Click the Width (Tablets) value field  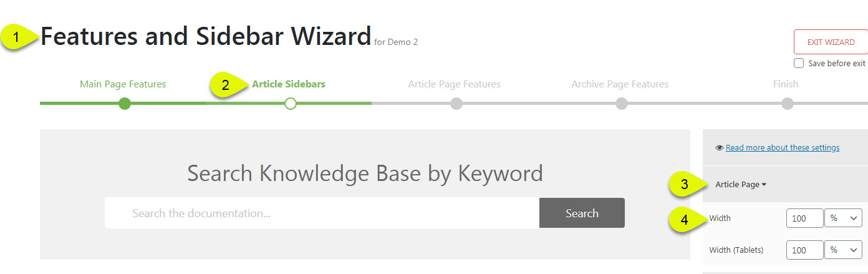click(804, 250)
